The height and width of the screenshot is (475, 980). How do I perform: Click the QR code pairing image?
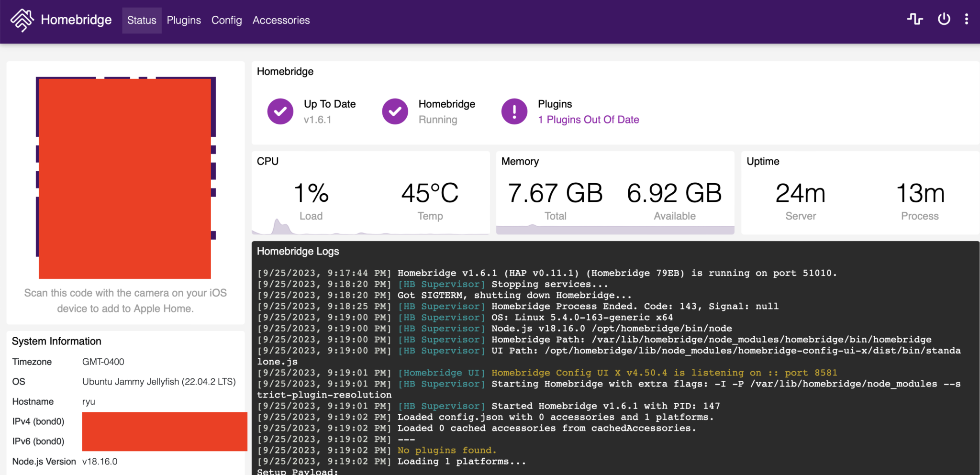coord(125,177)
